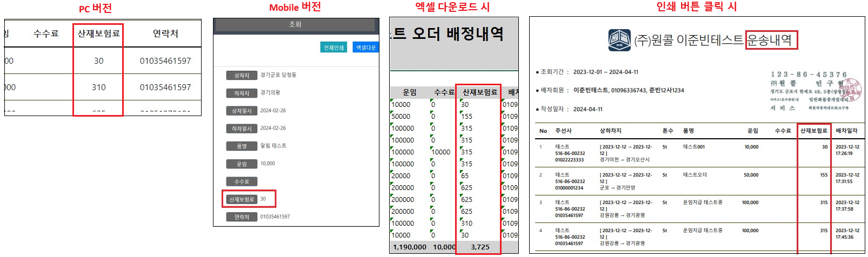Image resolution: width=868 pixels, height=257 pixels.
Task: Click the 연락처 column header in PC table
Action: [x=165, y=33]
